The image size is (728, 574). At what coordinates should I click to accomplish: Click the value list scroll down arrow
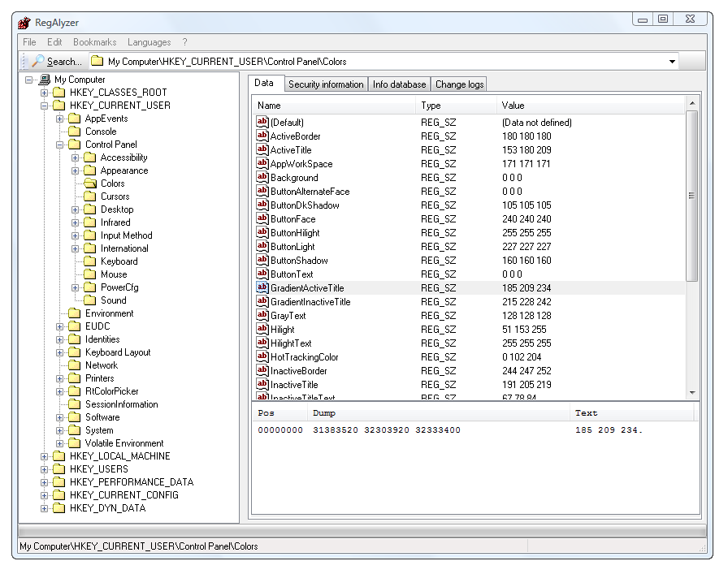point(691,393)
